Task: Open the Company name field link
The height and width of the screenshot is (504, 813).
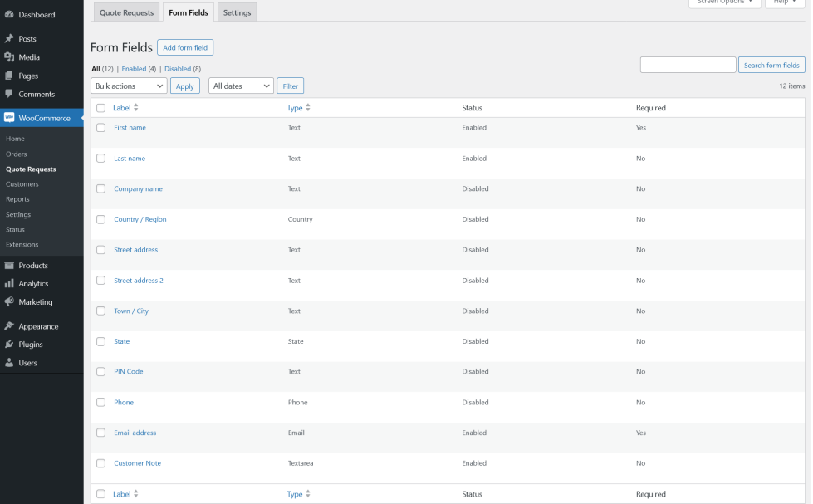Action: pyautogui.click(x=138, y=189)
